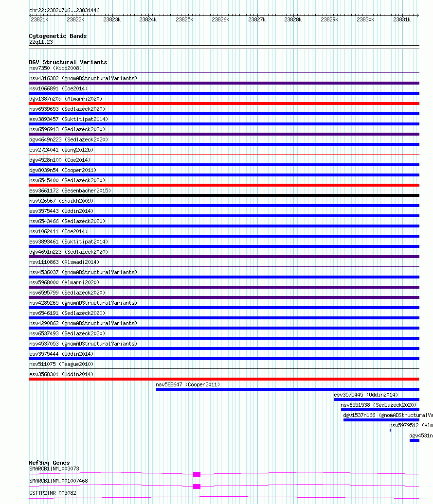
Task: Click the 23826k ruler tick label
Action: (x=220, y=19)
